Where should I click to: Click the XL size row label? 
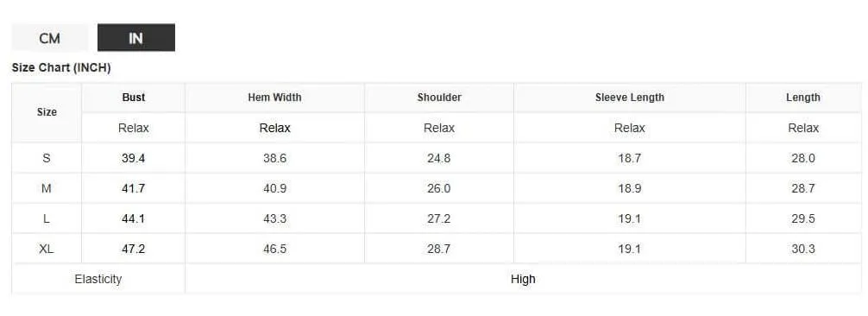(x=47, y=249)
